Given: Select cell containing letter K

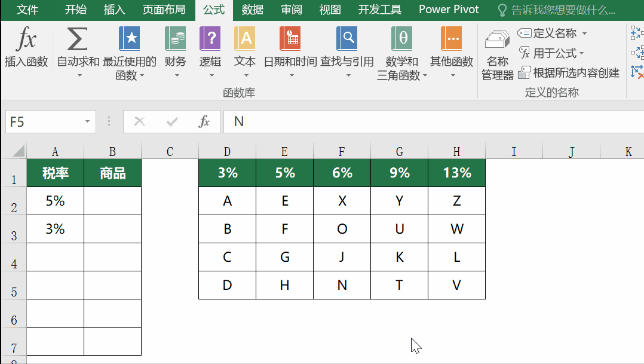Looking at the screenshot, I should click(399, 257).
